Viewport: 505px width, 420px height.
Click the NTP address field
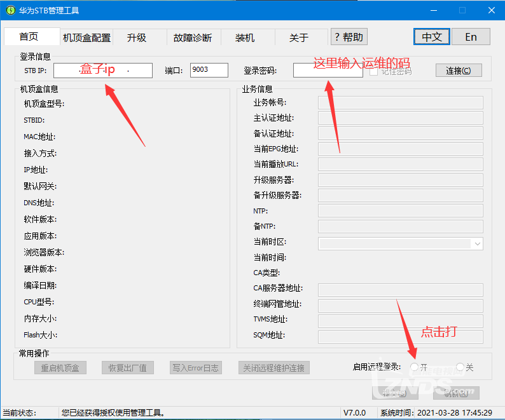[400, 211]
